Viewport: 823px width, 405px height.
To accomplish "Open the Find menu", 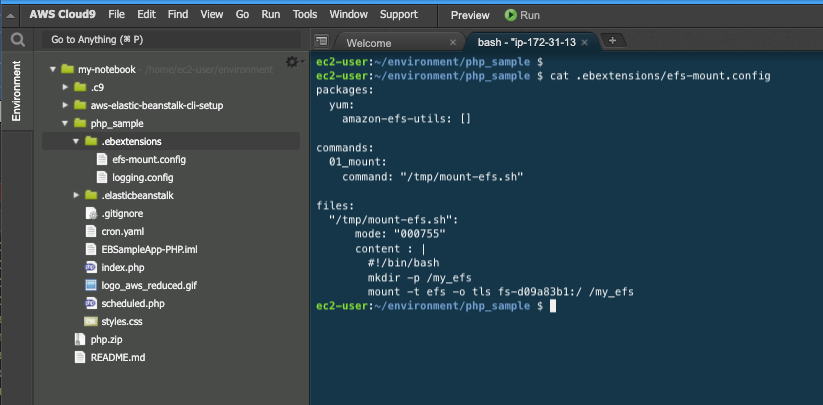I will click(178, 15).
